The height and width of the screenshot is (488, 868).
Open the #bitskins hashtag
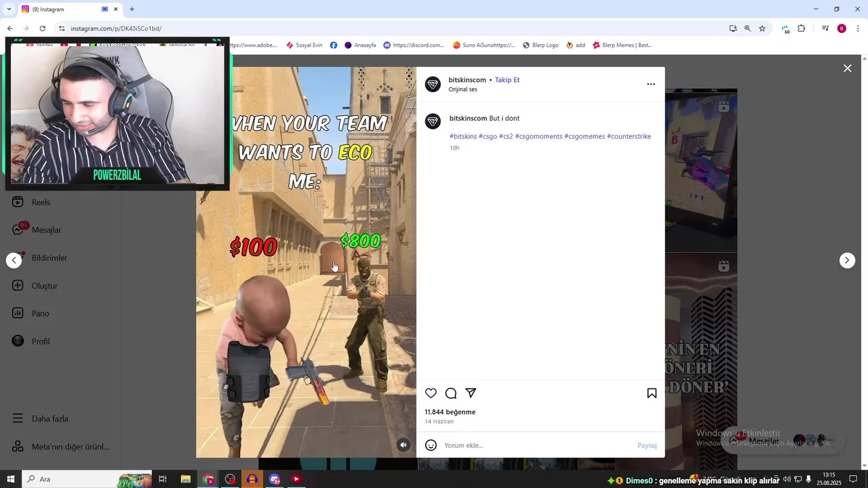(x=463, y=136)
